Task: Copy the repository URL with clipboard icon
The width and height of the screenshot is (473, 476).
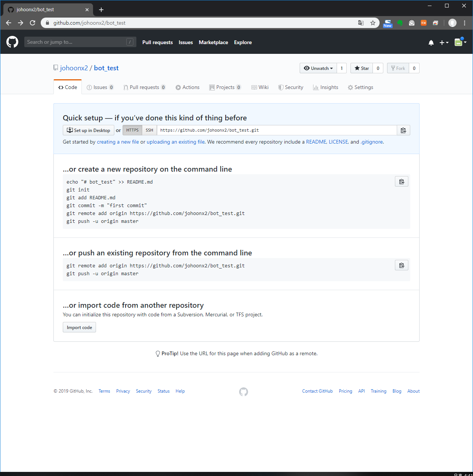Action: pos(404,130)
